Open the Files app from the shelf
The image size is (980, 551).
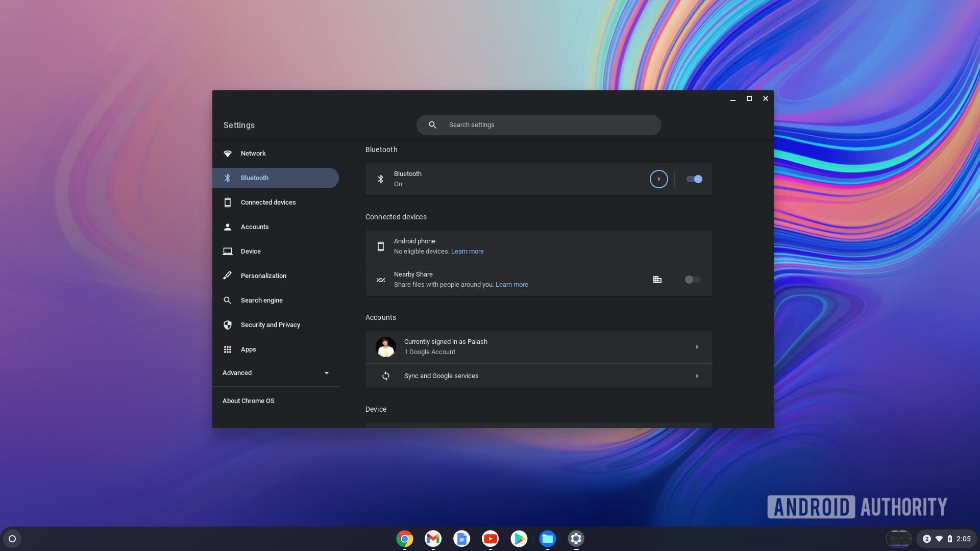pos(547,539)
